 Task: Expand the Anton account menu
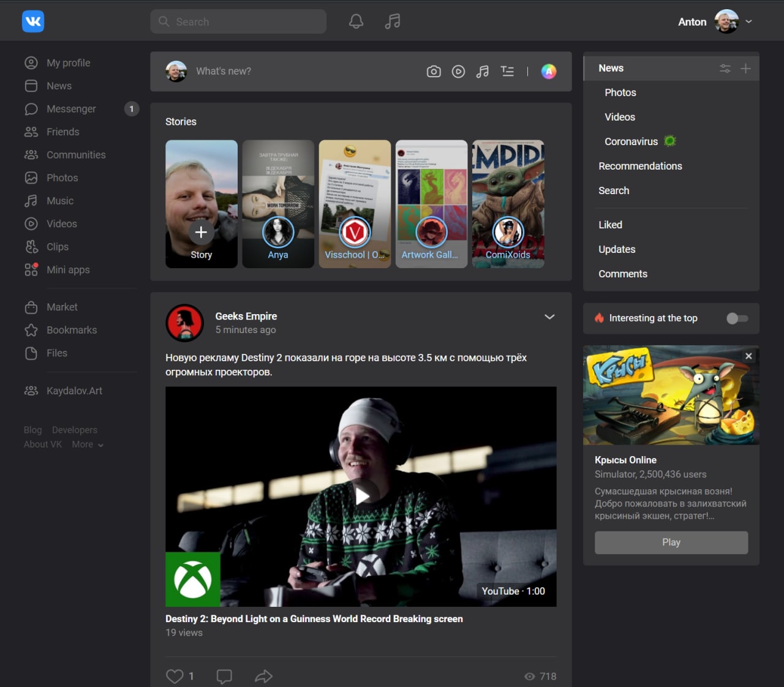coord(748,21)
